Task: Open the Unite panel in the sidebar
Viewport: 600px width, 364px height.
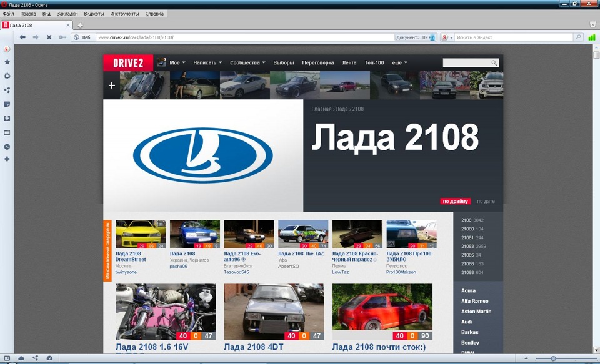Action: (x=7, y=91)
